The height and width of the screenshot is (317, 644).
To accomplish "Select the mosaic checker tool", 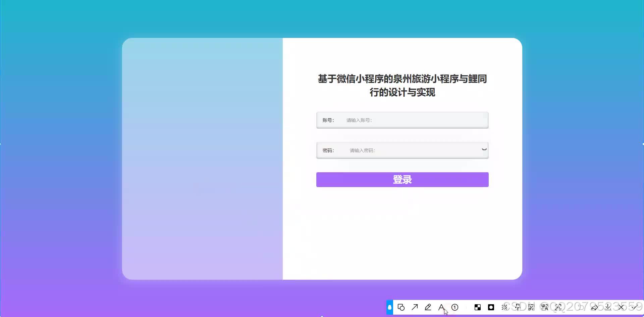I will (x=478, y=307).
